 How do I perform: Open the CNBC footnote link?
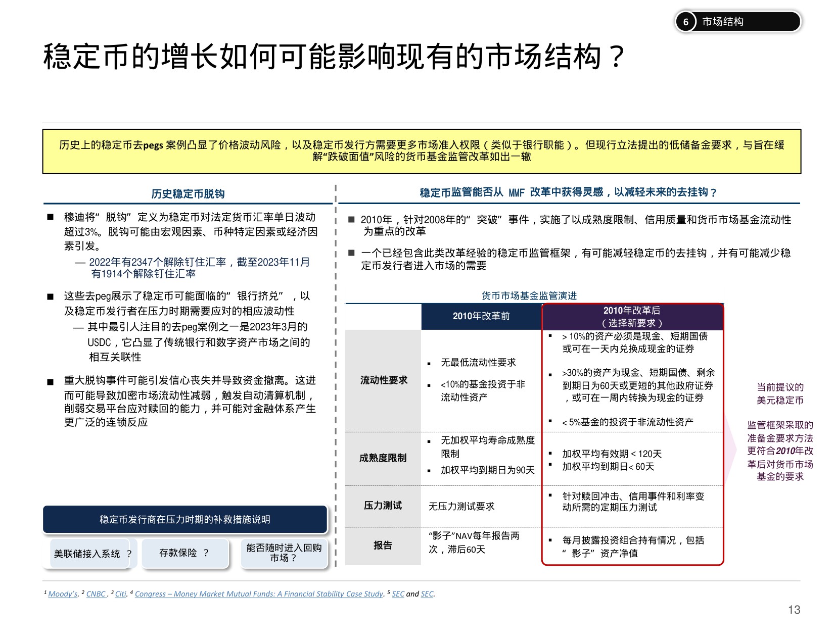coord(96,594)
